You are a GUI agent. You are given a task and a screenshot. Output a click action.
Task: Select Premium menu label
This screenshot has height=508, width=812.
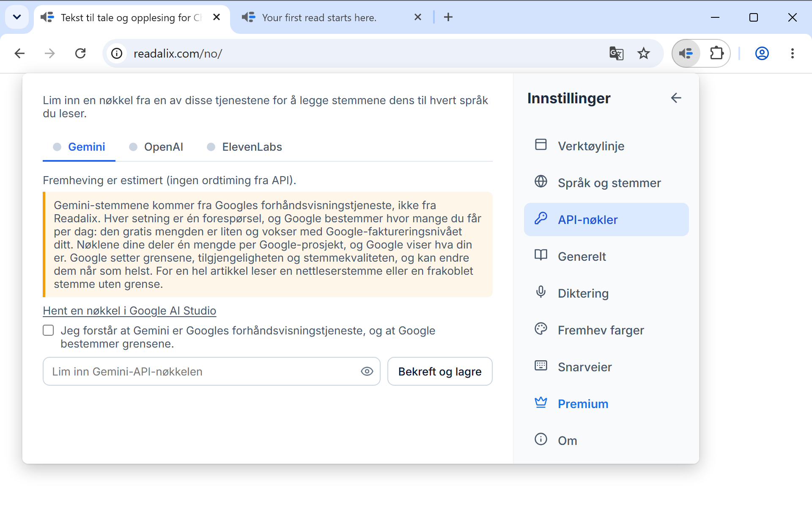(583, 404)
